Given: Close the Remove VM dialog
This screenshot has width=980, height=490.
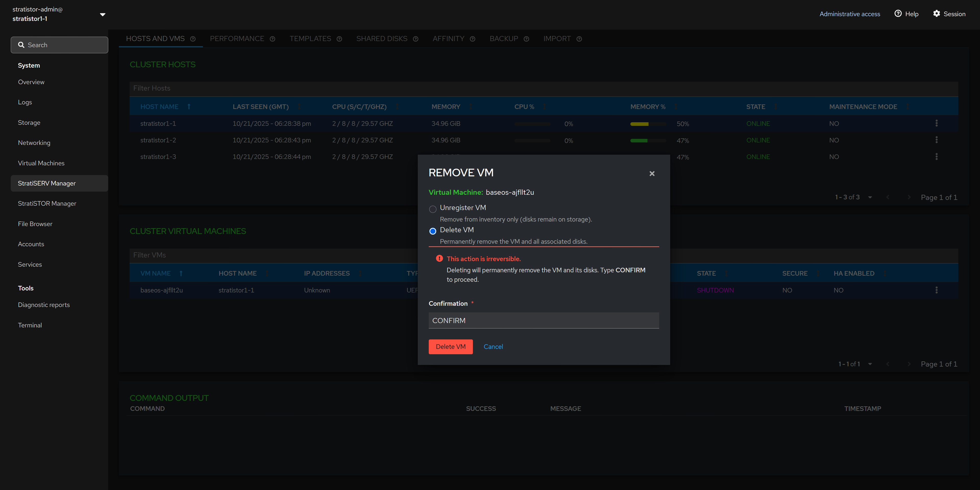Looking at the screenshot, I should tap(652, 174).
